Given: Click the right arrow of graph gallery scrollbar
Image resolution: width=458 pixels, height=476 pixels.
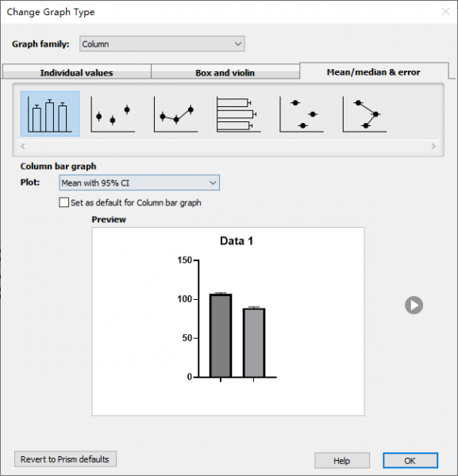Looking at the screenshot, I should 433,146.
